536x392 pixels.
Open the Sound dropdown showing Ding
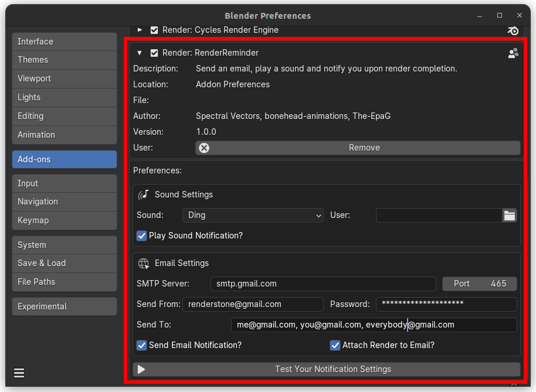253,216
